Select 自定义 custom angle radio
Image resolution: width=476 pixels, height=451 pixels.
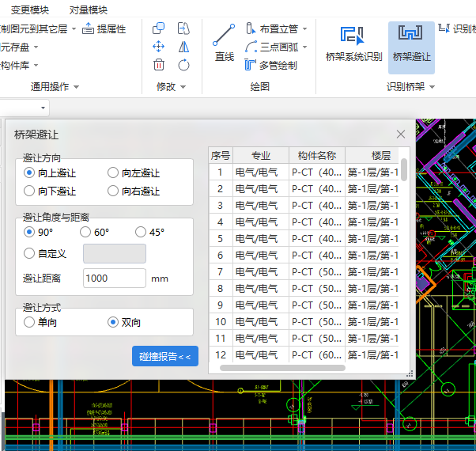coord(29,253)
